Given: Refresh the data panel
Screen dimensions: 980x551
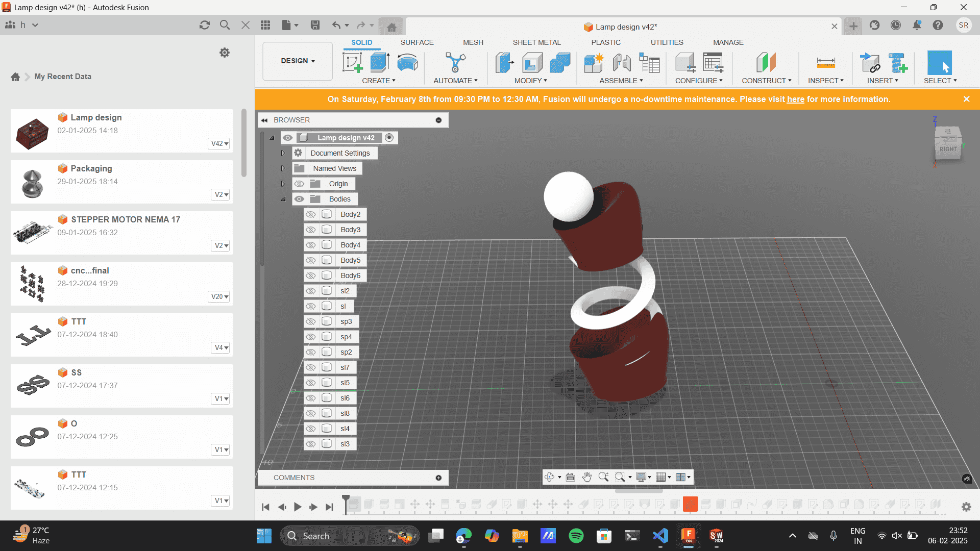Looking at the screenshot, I should coord(205,25).
